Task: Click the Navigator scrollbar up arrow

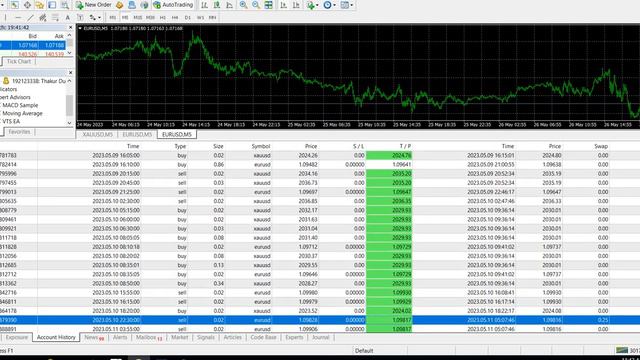Action: pos(69,81)
